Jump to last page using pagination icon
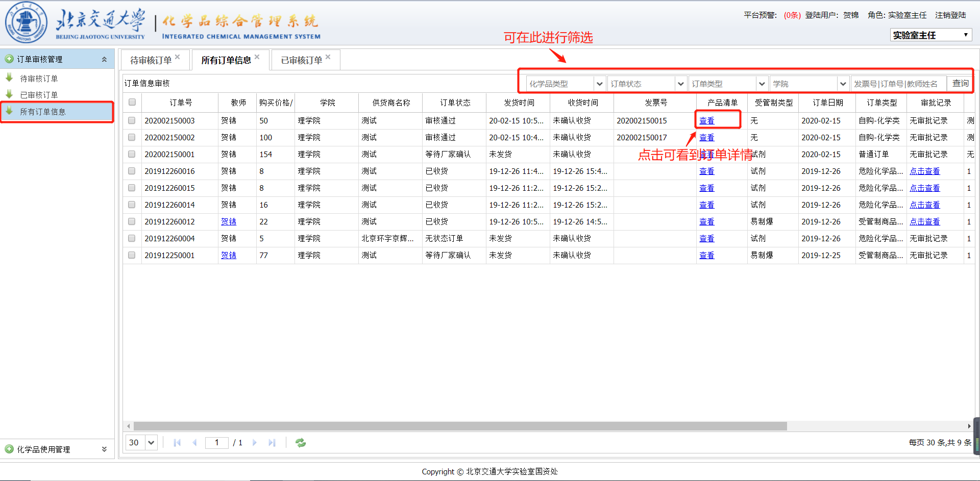Screen dimensions: 980x481 272,443
